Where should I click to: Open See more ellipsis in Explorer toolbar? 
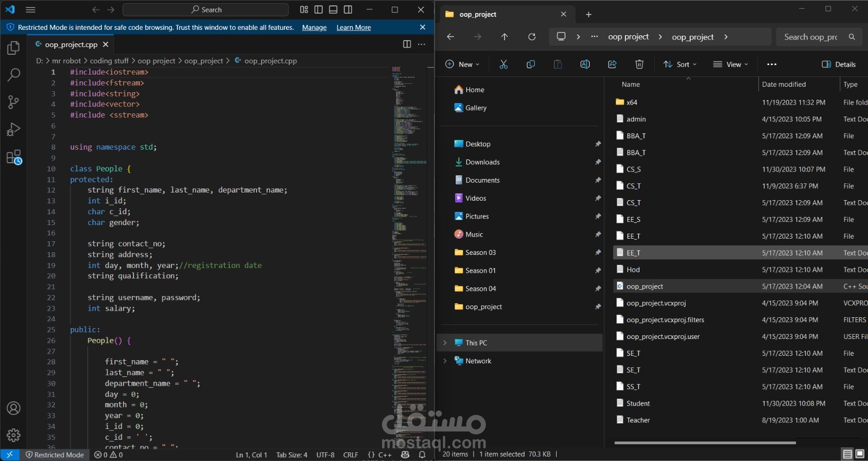click(771, 64)
